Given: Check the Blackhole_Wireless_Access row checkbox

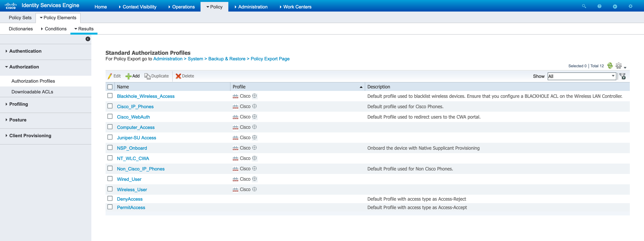Looking at the screenshot, I should tap(110, 96).
